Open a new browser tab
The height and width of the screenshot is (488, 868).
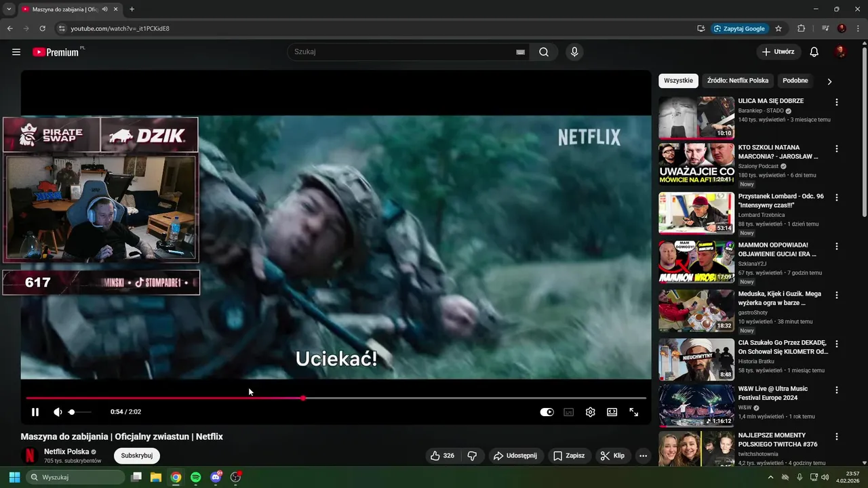[x=132, y=9]
